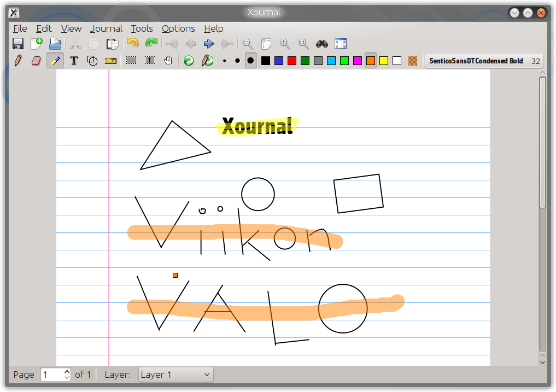Toggle the ruler tool
The image size is (556, 392).
(x=111, y=61)
